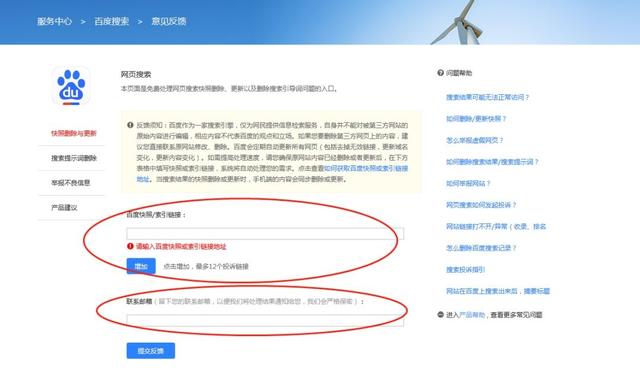Viewport: 640px width, 390px height.
Task: Open help link 如何删除/更新快照?
Action: [476, 119]
